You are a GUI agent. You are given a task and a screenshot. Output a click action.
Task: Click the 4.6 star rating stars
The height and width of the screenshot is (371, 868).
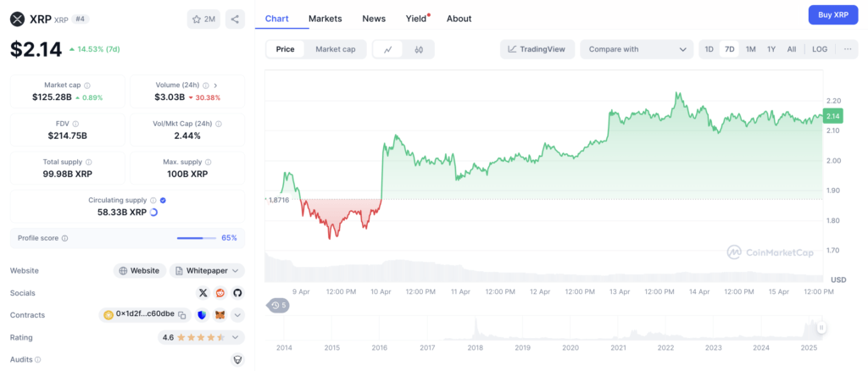point(201,337)
